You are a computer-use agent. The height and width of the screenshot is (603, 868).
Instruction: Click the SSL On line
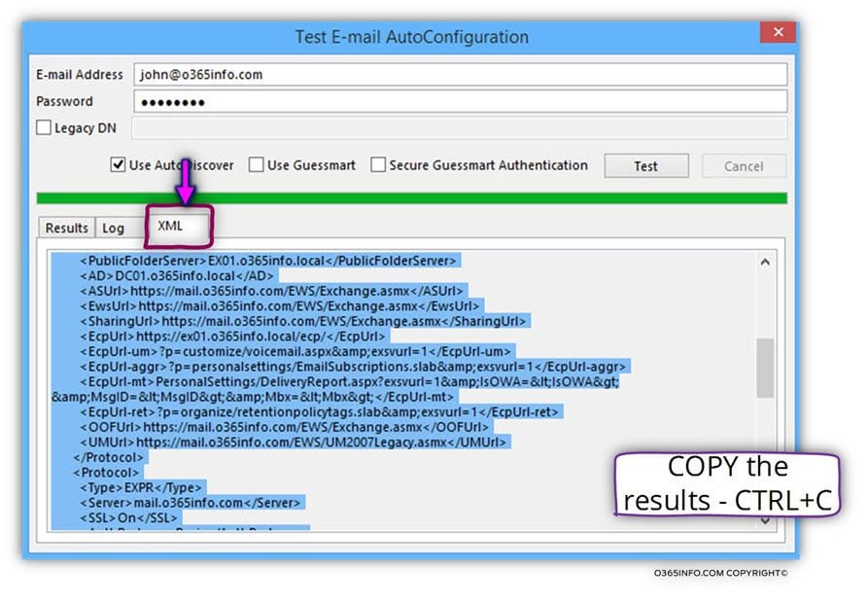point(129,517)
